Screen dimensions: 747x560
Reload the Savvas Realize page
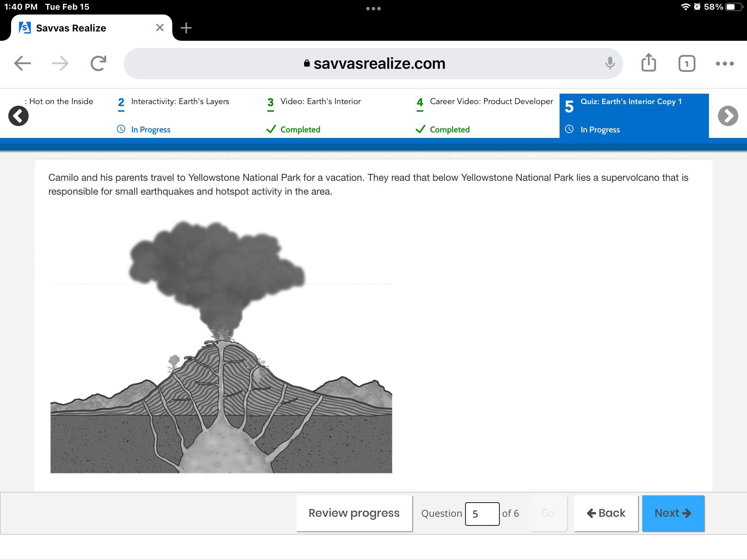pyautogui.click(x=98, y=64)
